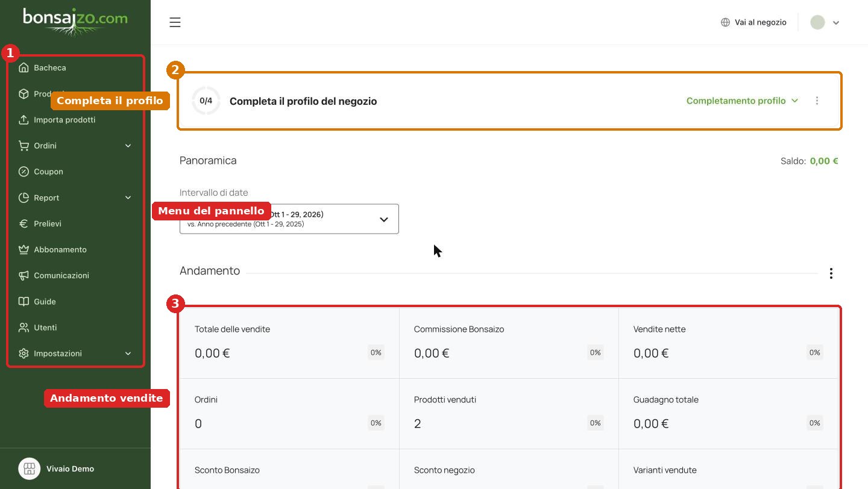Click the Vai al negozio link
The height and width of the screenshot is (489, 868).
point(753,22)
